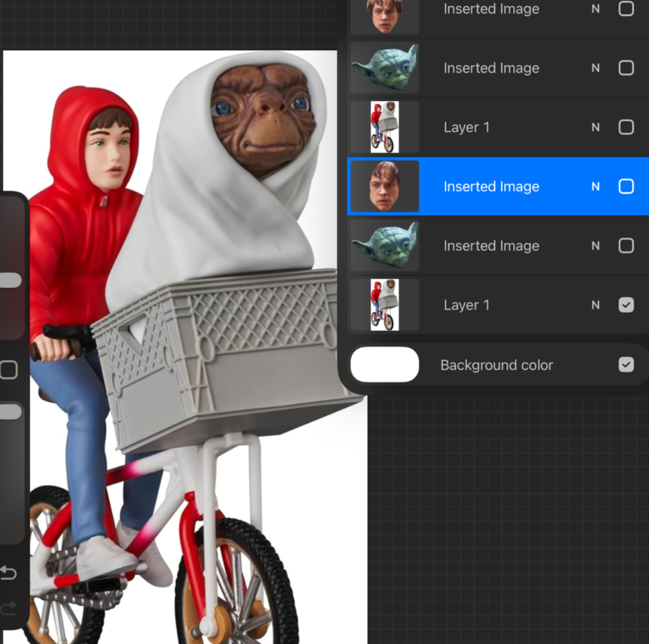Tap the redo arrow in the sidebar

click(x=8, y=608)
